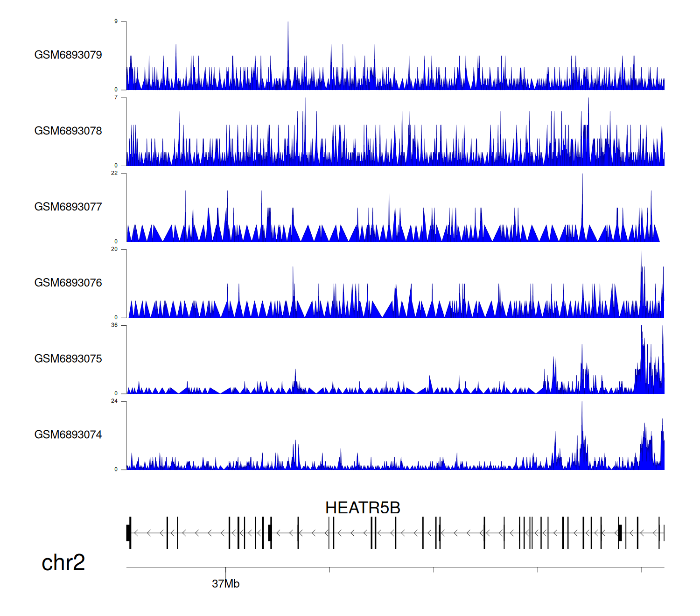Click the GSM6893077 track name

pyautogui.click(x=68, y=207)
